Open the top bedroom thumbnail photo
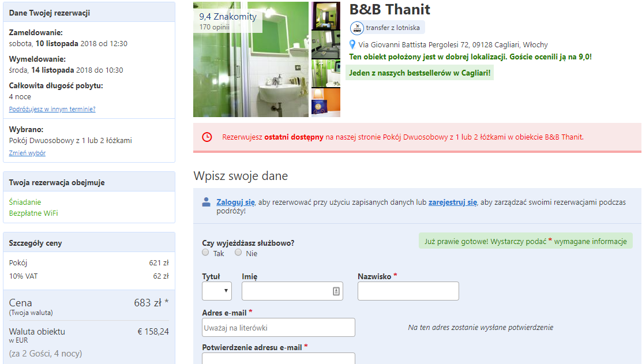This screenshot has width=642, height=364. click(x=326, y=16)
